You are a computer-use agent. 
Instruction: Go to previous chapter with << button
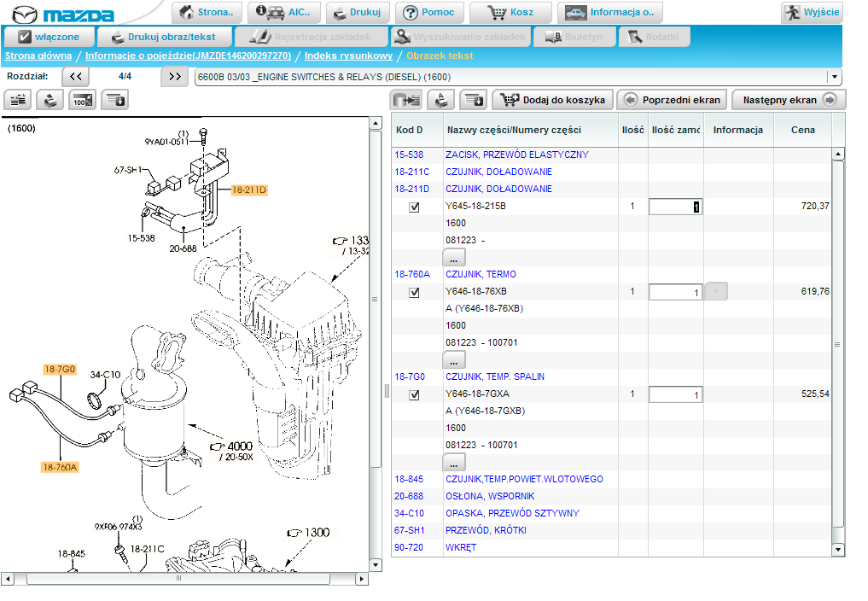75,77
